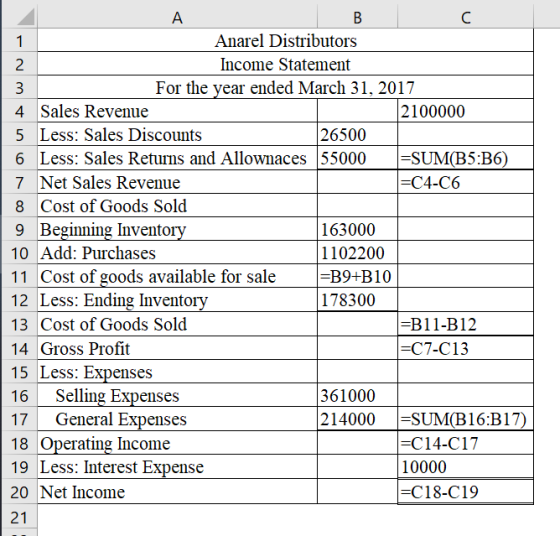Select Operating Income label cell
Viewport: 560px width, 536px height.
click(178, 443)
